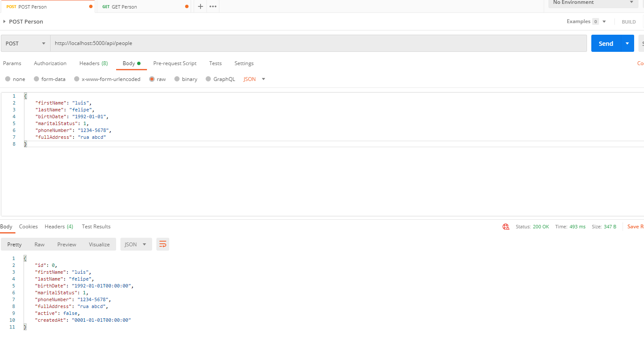This screenshot has height=347, width=644.
Task: Click the request URL input field
Action: (x=317, y=44)
